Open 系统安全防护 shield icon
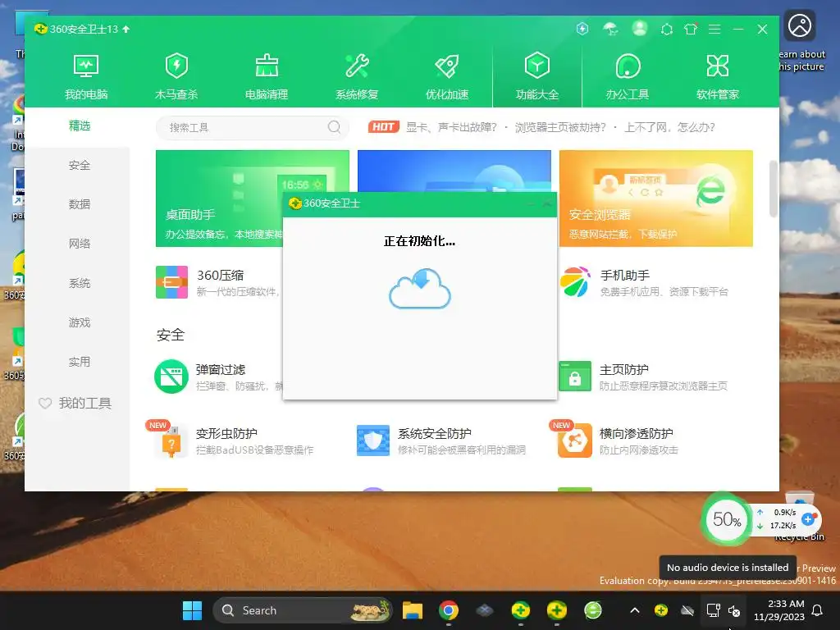Viewport: 840px width, 630px height. coord(373,441)
